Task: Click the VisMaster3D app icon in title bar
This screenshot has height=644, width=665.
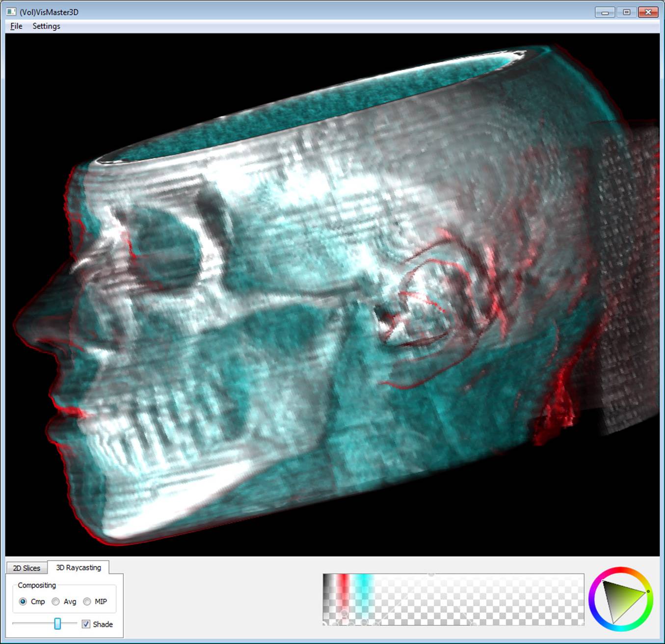Action: pyautogui.click(x=11, y=12)
